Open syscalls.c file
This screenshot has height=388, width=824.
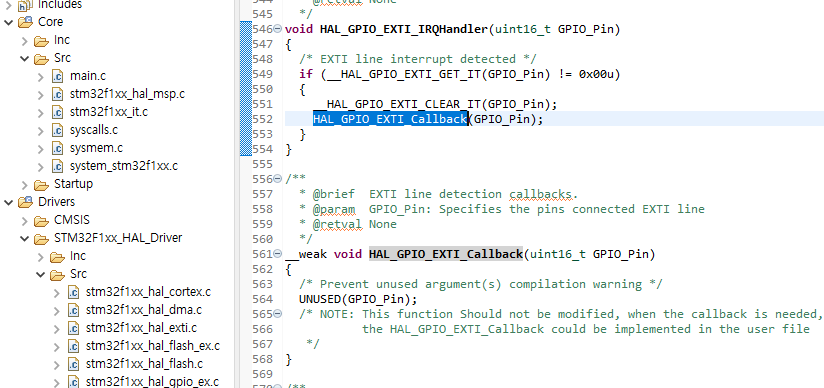point(94,130)
